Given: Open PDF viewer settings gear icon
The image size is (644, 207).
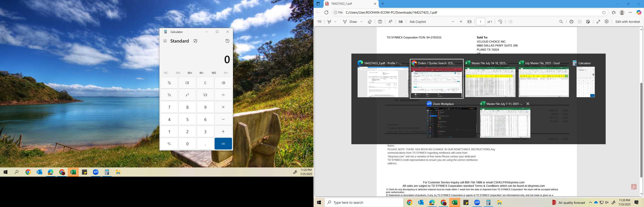Looking at the screenshot, I should pyautogui.click(x=607, y=22).
